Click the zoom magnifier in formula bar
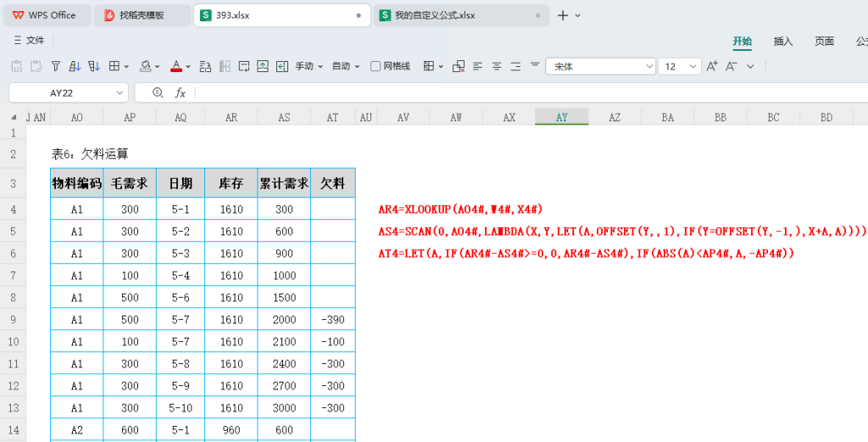Screen dimensions: 868x442 (158, 93)
